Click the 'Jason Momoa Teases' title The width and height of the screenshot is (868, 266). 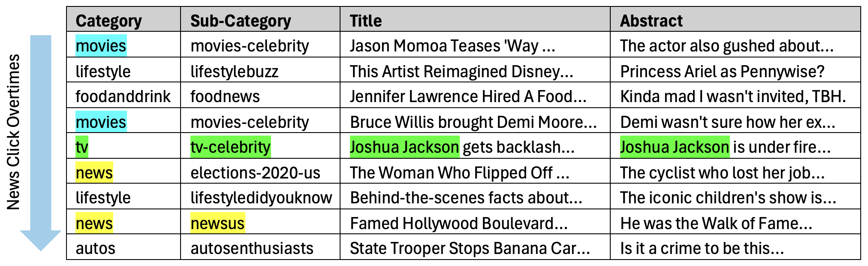click(452, 46)
